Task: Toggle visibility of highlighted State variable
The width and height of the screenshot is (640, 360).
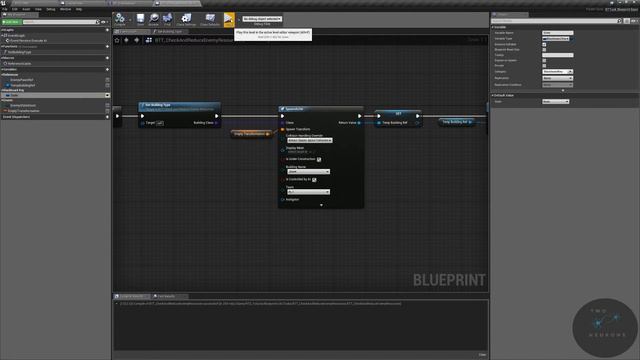Action: click(107, 95)
